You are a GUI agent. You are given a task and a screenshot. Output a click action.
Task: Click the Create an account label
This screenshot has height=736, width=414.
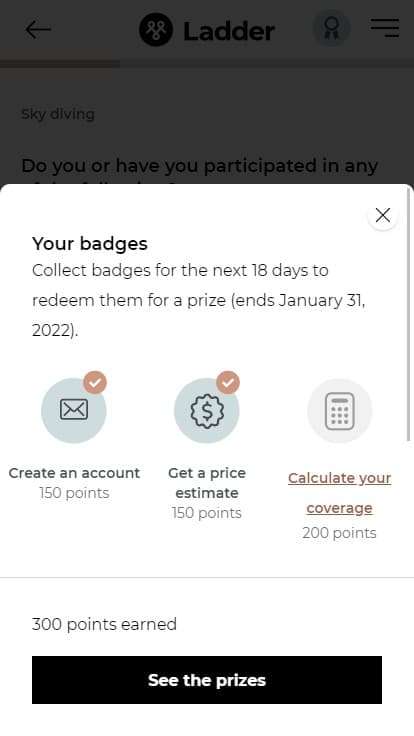74,473
